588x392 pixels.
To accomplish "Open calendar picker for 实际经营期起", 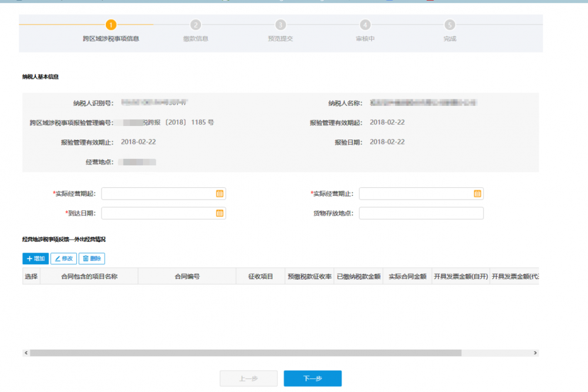I will 219,194.
